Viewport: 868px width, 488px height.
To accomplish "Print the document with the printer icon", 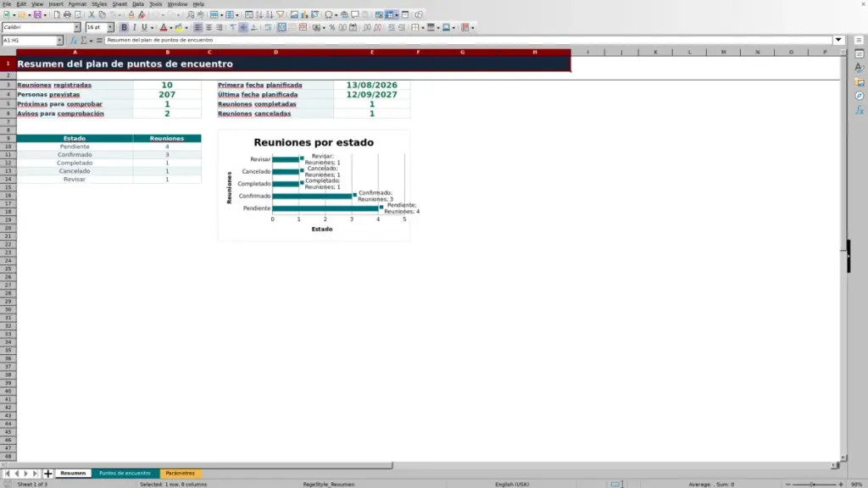I will [67, 15].
